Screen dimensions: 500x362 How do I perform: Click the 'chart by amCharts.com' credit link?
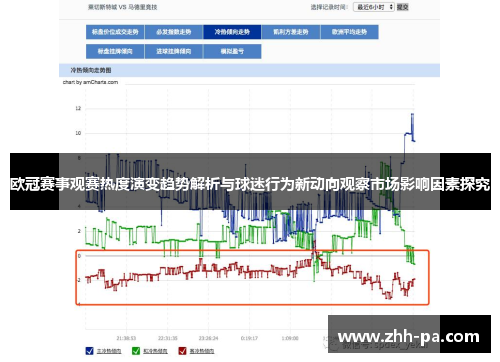[90, 82]
